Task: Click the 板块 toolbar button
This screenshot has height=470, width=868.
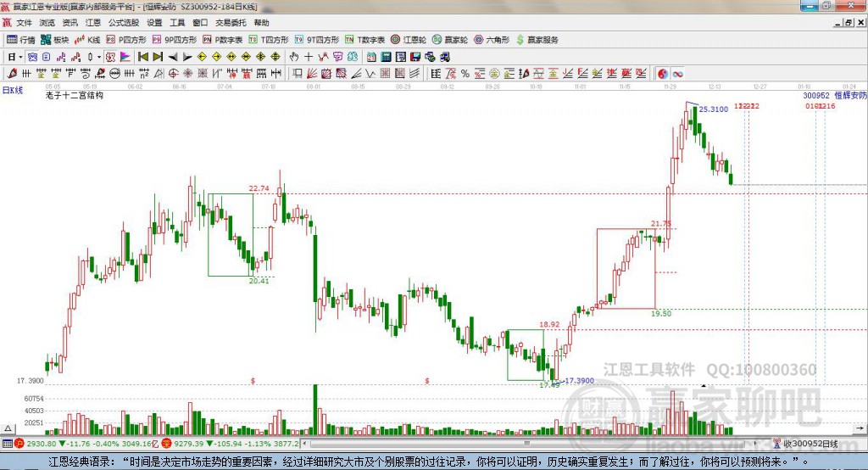Action: [x=55, y=40]
